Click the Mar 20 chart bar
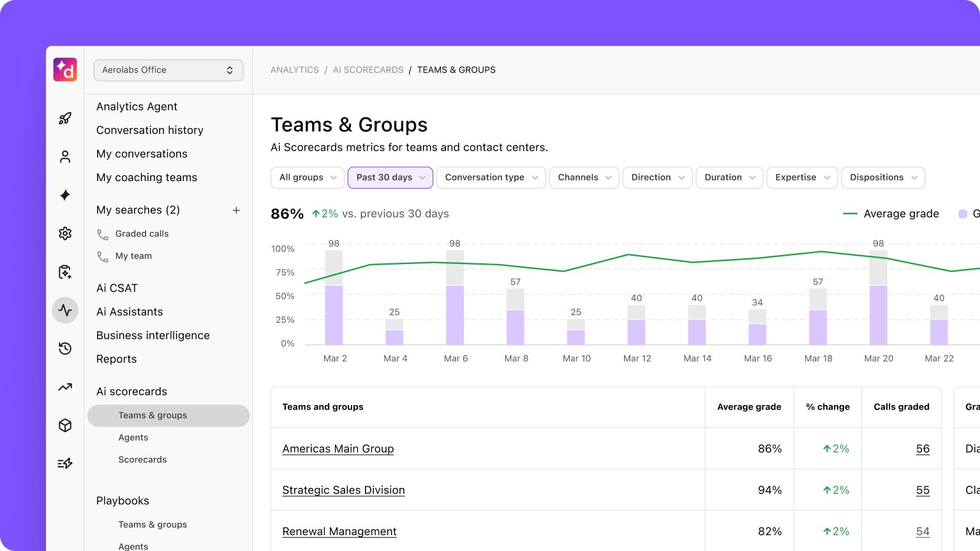 tap(879, 298)
